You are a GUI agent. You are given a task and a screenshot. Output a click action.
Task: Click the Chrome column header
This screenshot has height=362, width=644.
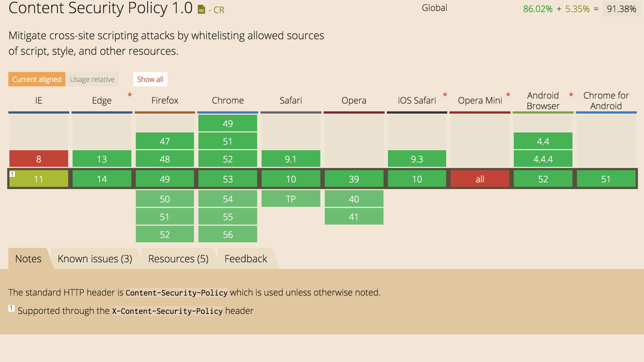tap(228, 100)
